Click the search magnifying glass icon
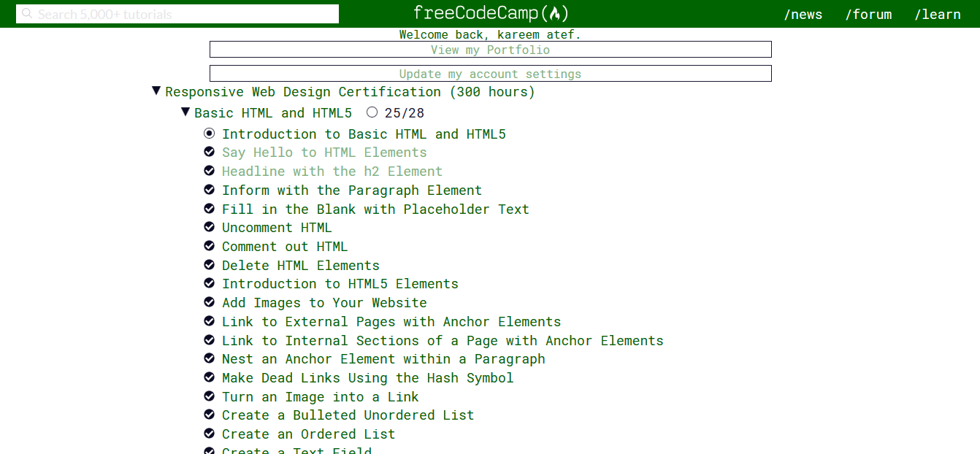Image resolution: width=980 pixels, height=454 pixels. pyautogui.click(x=26, y=13)
